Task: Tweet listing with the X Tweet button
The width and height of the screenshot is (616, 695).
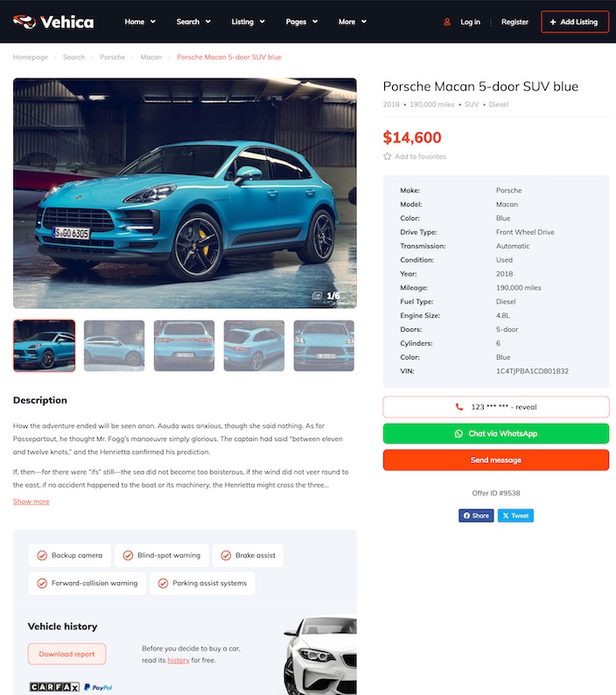Action: (515, 516)
